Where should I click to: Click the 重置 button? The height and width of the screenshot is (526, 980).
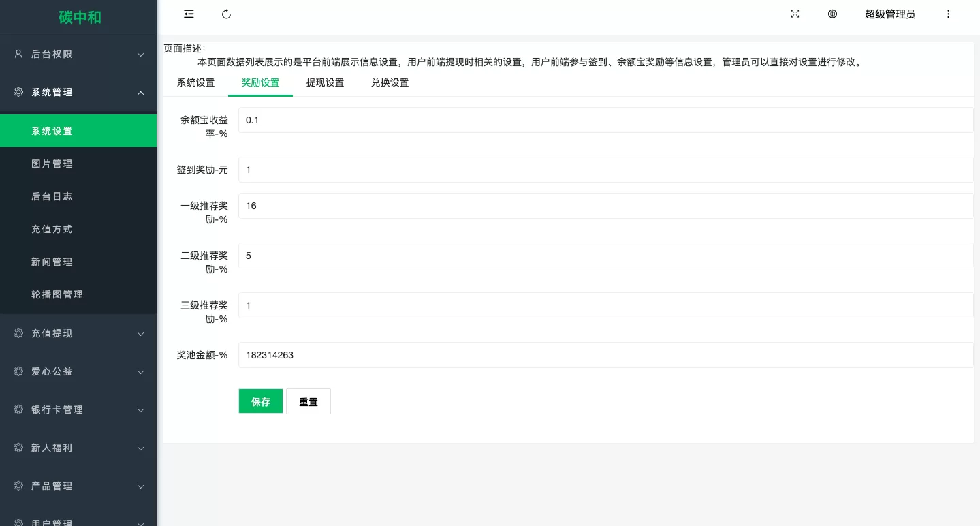308,401
